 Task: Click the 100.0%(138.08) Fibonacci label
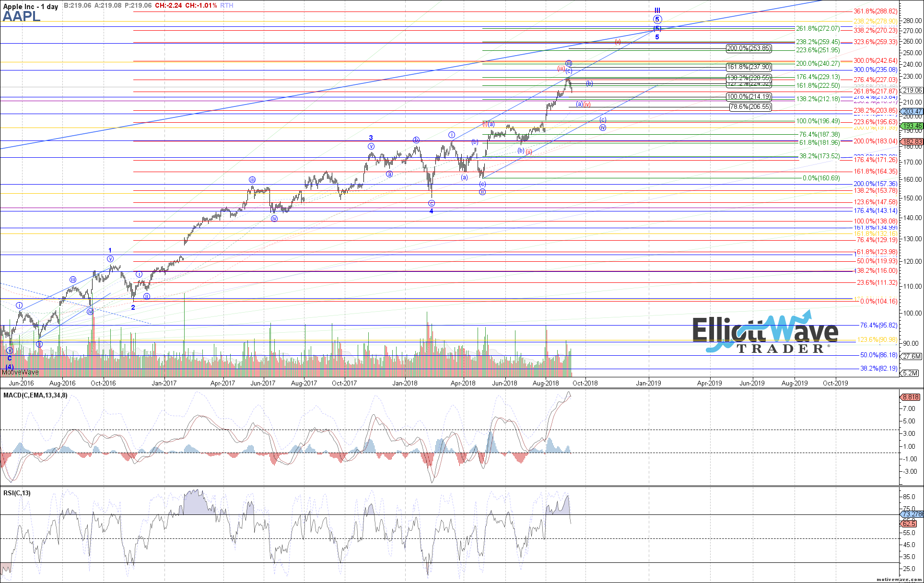(875, 222)
